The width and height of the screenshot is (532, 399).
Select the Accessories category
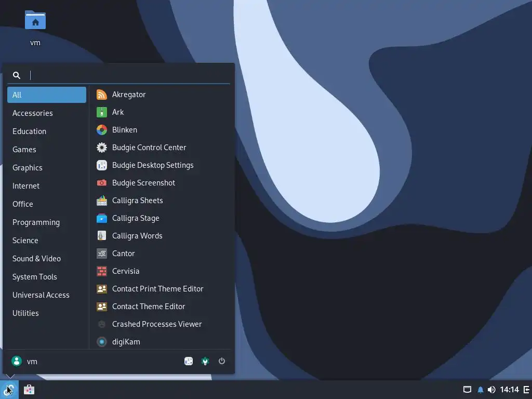47,113
